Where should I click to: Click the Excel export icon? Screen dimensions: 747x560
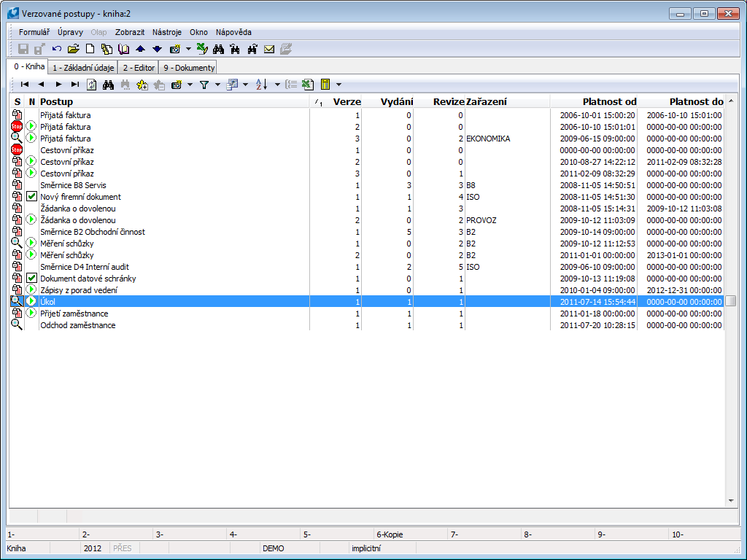(308, 85)
